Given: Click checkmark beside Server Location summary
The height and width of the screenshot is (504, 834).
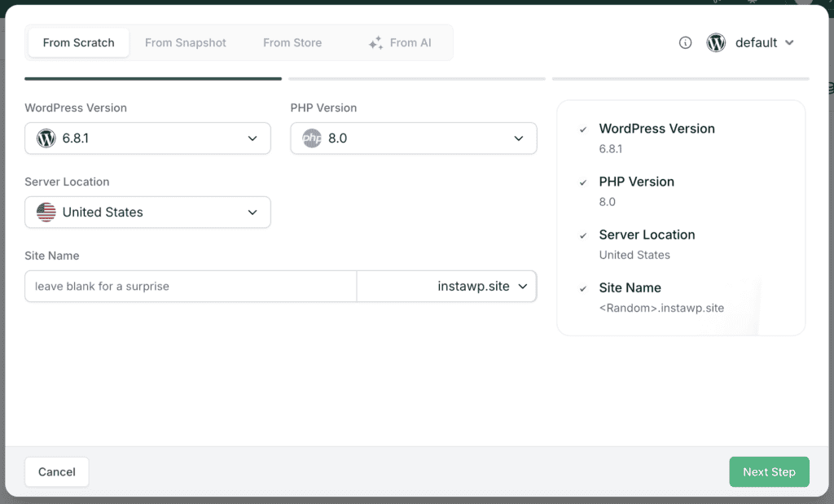Looking at the screenshot, I should point(583,235).
